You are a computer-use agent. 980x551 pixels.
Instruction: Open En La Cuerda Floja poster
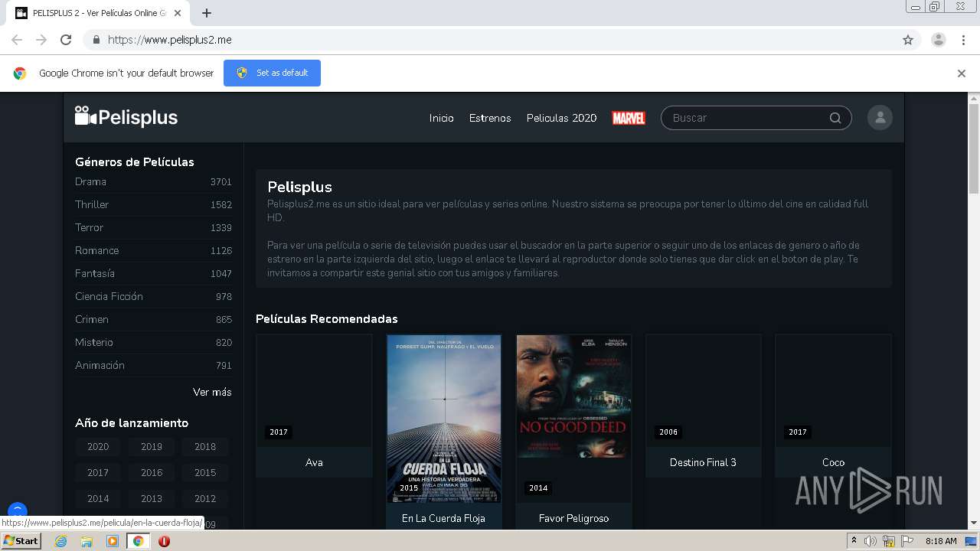444,419
